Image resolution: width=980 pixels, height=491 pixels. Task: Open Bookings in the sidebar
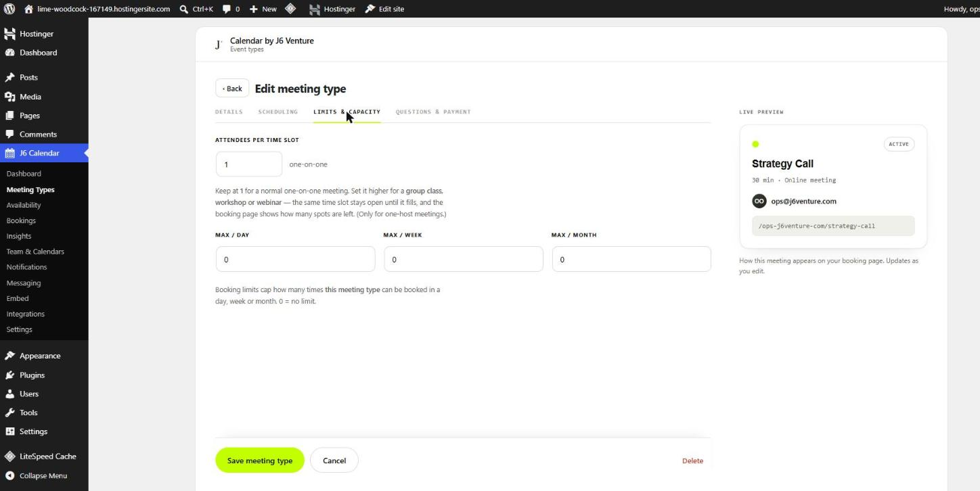coord(21,220)
